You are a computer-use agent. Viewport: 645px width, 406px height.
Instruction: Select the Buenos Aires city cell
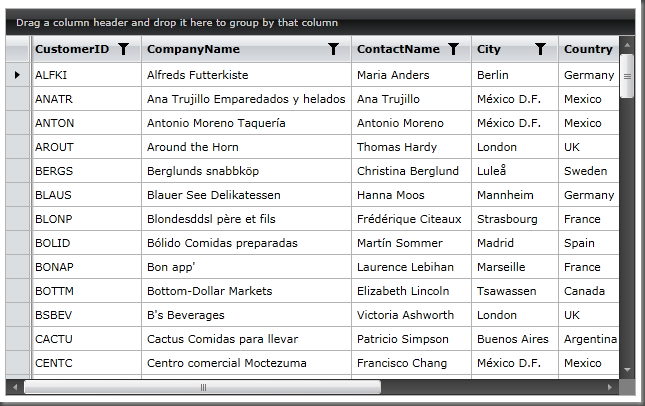coord(513,339)
